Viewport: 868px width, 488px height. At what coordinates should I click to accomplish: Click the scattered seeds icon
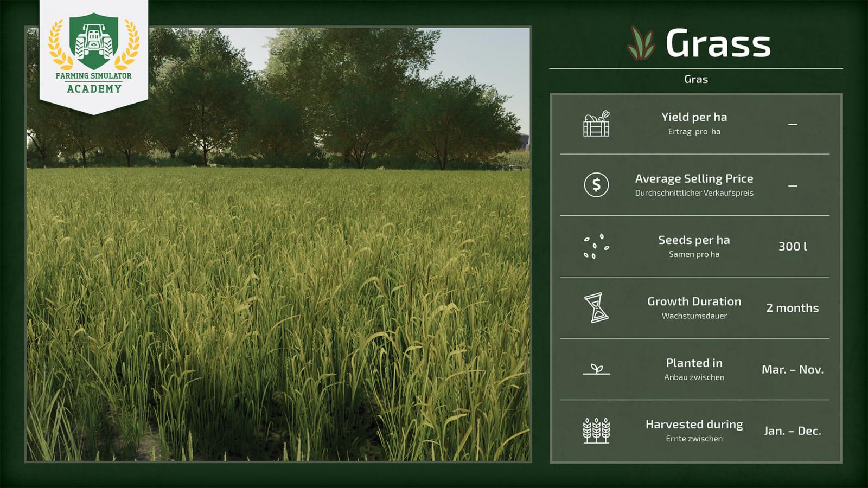596,246
